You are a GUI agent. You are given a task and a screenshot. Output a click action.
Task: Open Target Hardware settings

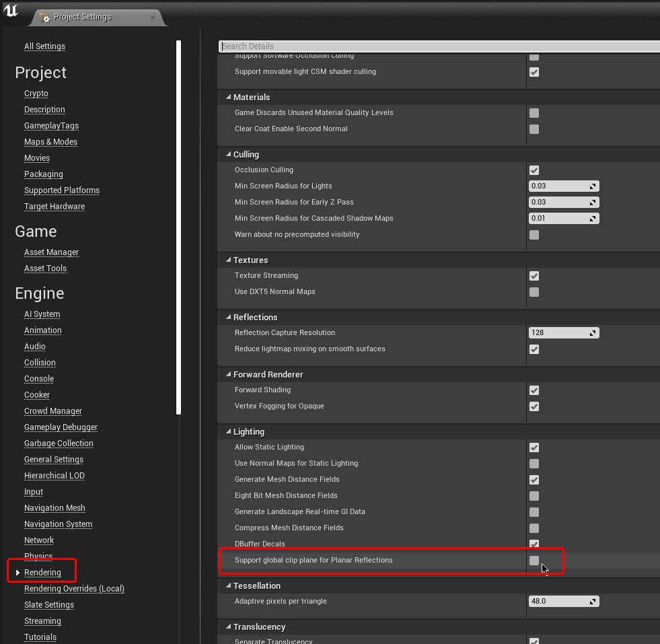[x=54, y=207]
